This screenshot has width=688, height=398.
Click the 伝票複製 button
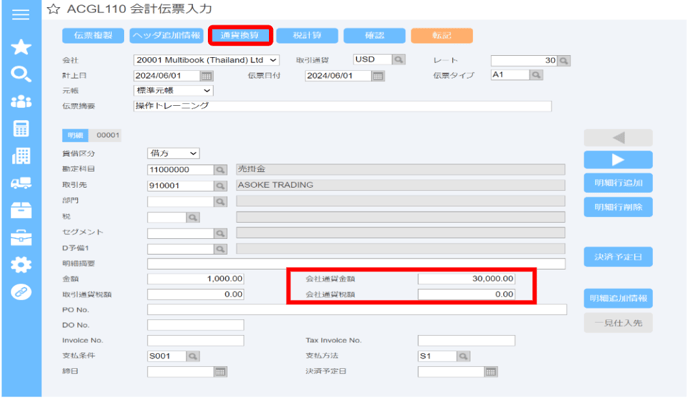coord(93,36)
